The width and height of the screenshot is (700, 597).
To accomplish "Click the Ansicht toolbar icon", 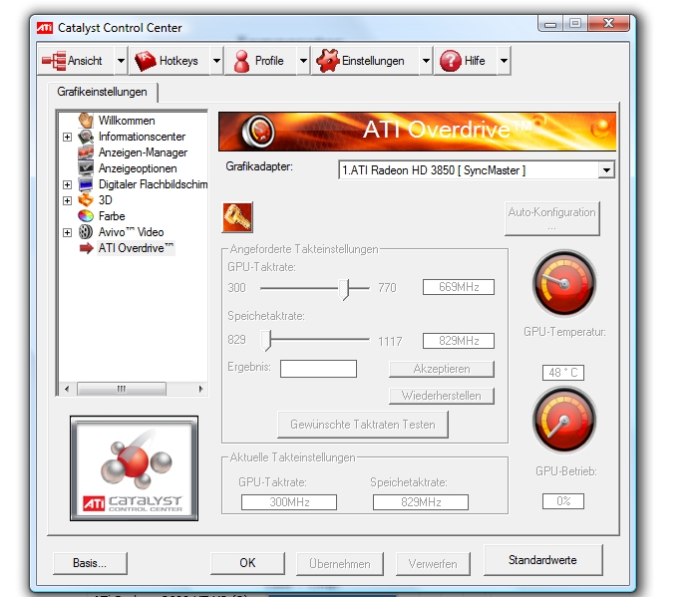I will pos(54,61).
